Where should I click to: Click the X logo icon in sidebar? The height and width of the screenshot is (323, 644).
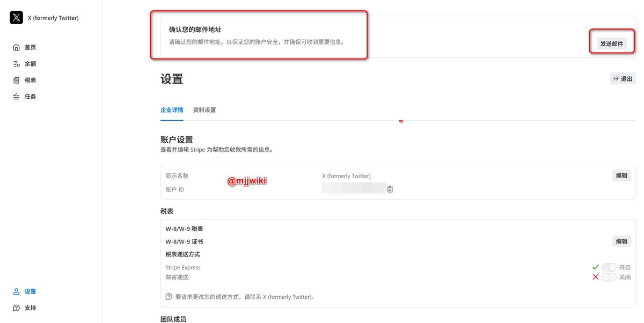click(16, 18)
